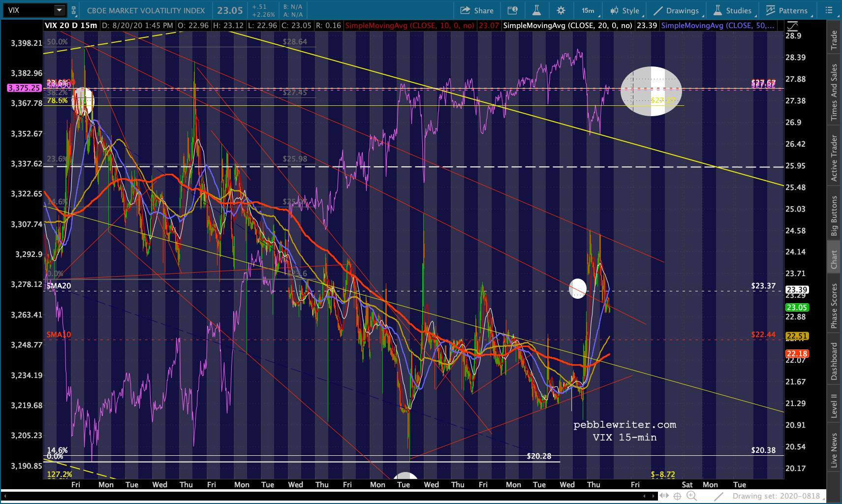842x504 pixels.
Task: Click the Share button
Action: (477, 10)
